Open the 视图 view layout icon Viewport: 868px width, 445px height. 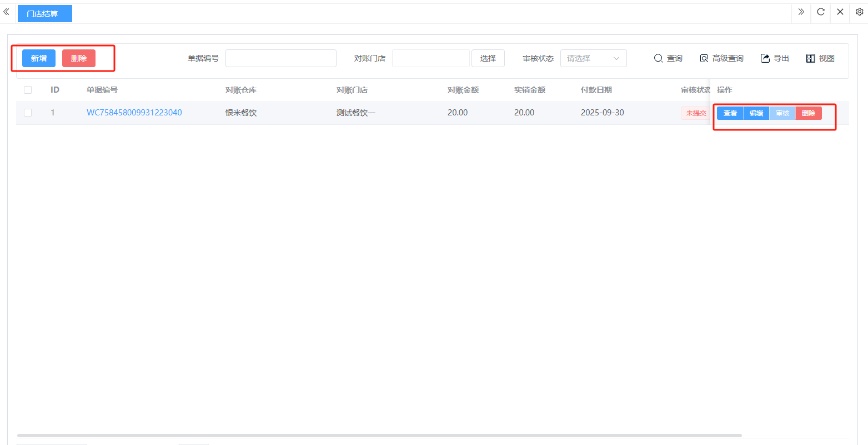(x=811, y=58)
